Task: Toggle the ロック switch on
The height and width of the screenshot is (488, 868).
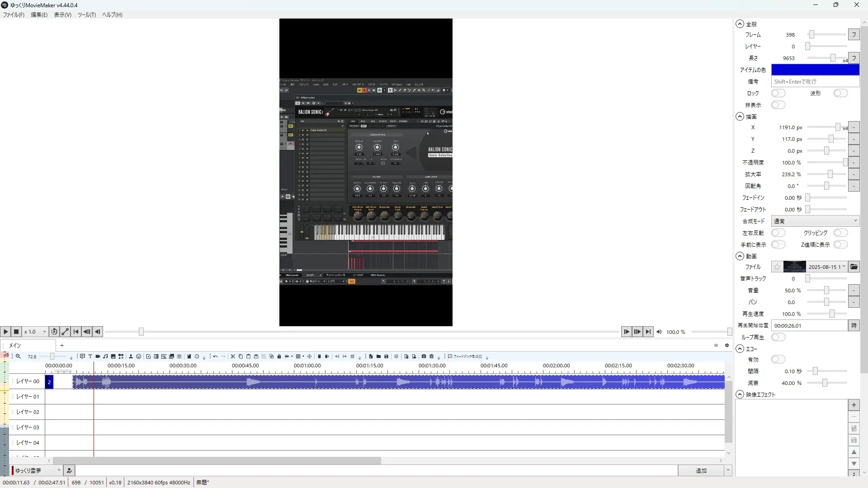Action: point(778,93)
